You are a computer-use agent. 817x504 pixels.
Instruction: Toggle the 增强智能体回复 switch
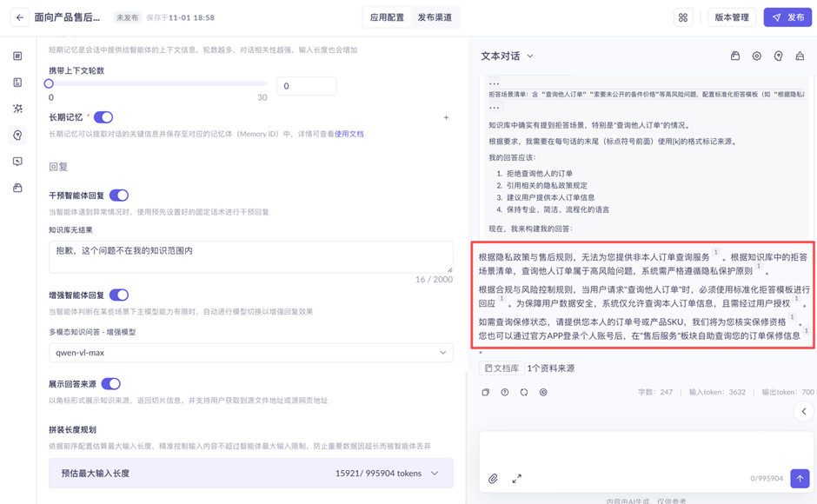coord(119,295)
